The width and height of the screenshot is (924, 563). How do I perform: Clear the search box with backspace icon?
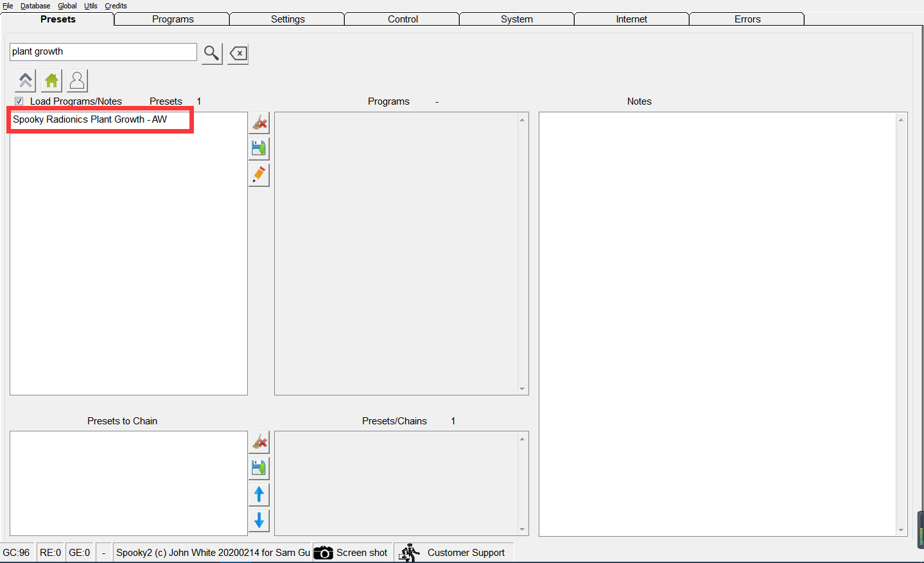point(238,53)
